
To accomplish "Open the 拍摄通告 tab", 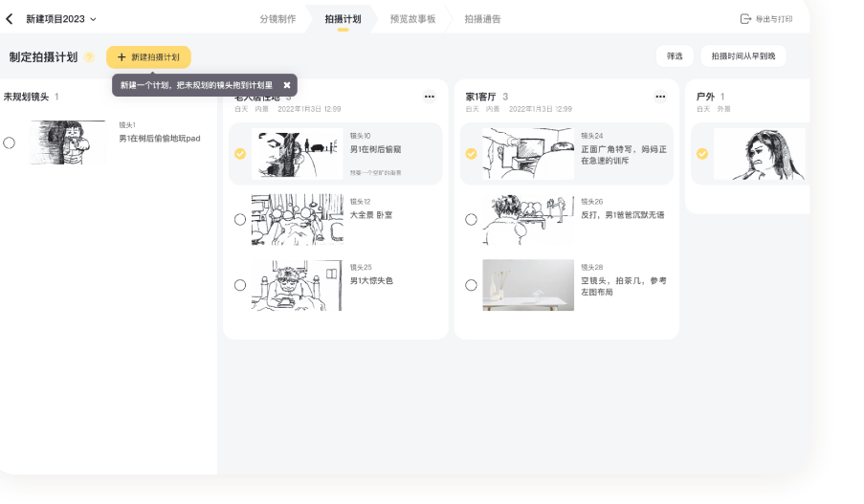I will (482, 19).
